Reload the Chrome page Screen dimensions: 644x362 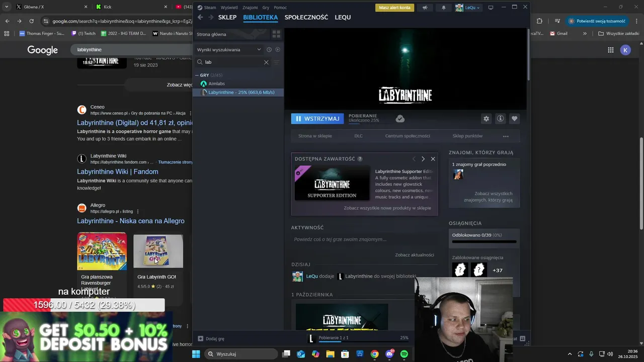(x=31, y=21)
